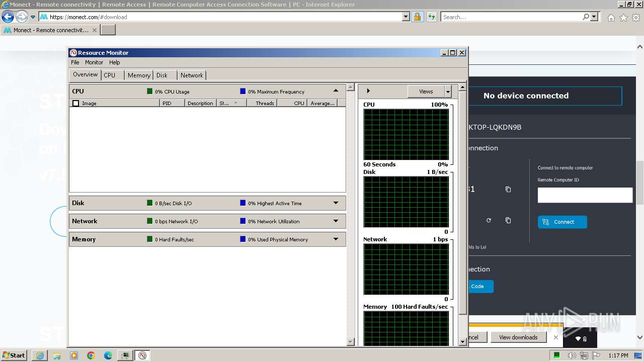Screen dimensions: 644x362
Task: Switch to the CPU tab
Action: tap(109, 75)
